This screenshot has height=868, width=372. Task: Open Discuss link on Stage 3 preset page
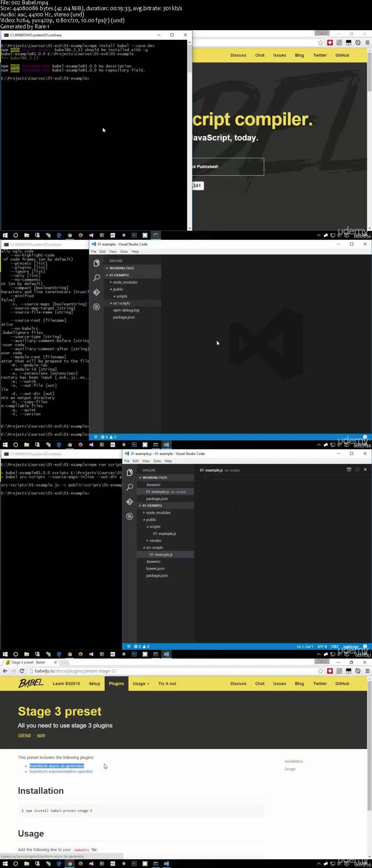click(238, 684)
